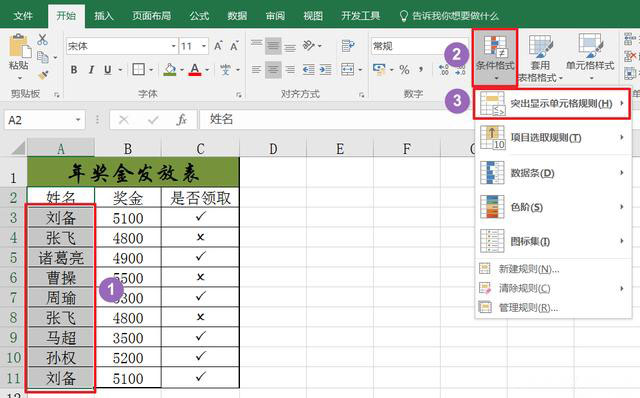Click the formula bar confirm checkmark

point(153,120)
